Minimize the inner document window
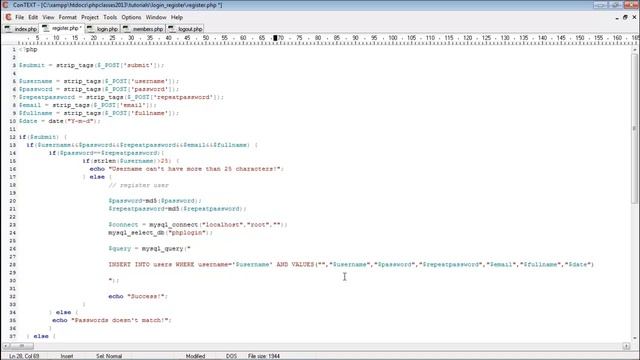Image resolution: width=640 pixels, height=360 pixels. tap(617, 18)
